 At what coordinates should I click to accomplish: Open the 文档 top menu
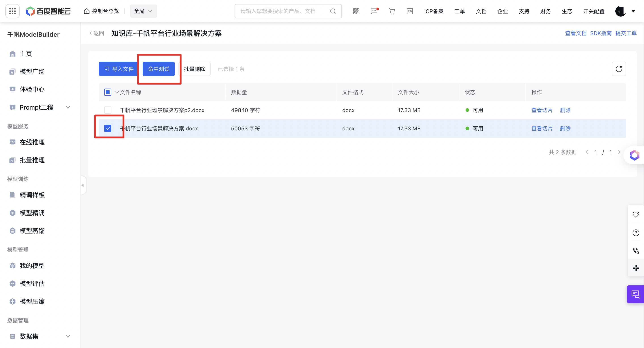tap(481, 11)
